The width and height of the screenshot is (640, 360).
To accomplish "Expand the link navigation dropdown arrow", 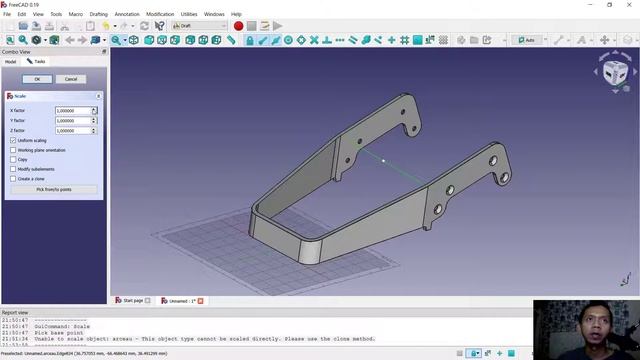I will point(104,40).
